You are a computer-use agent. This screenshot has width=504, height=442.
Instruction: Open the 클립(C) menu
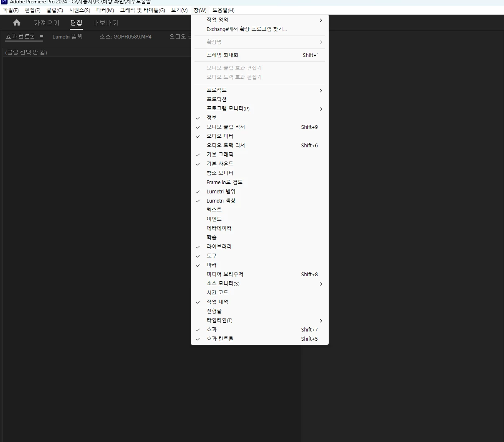click(x=55, y=10)
